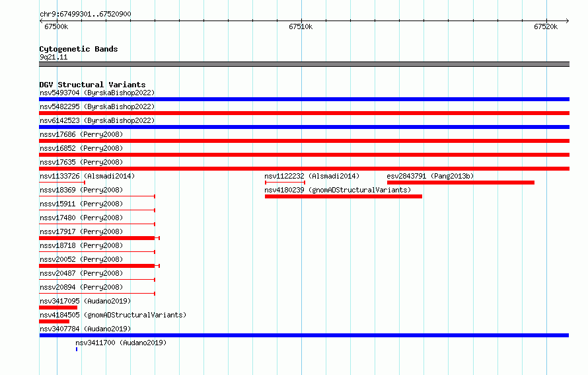
Task: Click the thin red glyph under nsv1122232
Action: click(285, 183)
